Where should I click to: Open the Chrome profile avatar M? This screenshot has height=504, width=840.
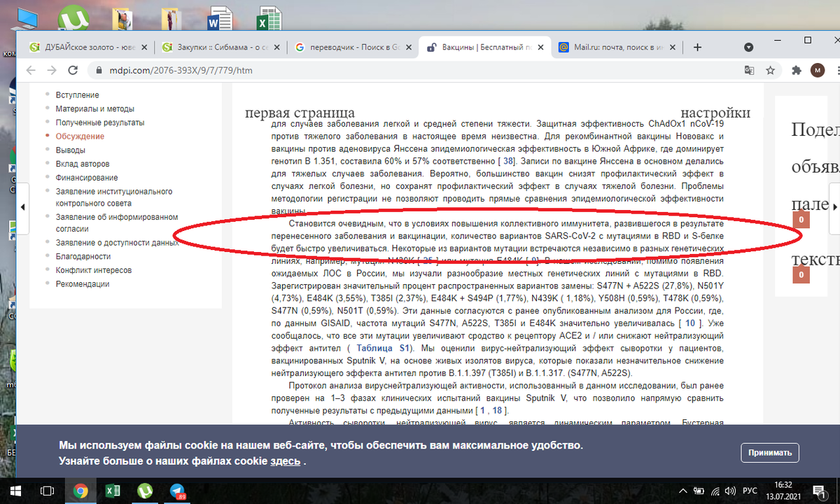pos(817,70)
